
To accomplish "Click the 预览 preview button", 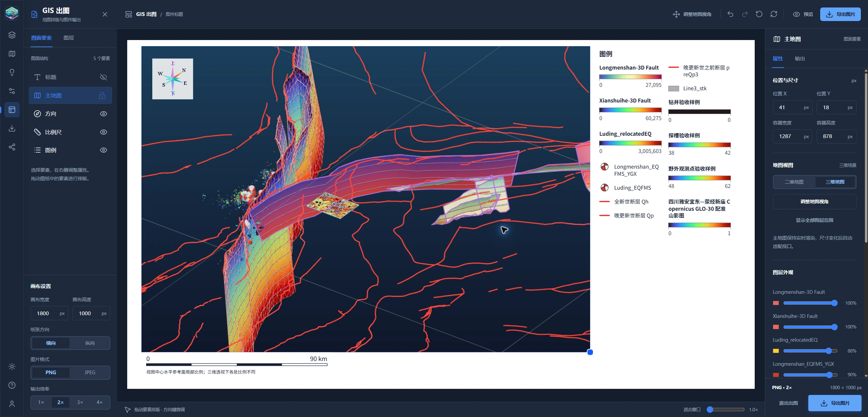I will pyautogui.click(x=803, y=14).
